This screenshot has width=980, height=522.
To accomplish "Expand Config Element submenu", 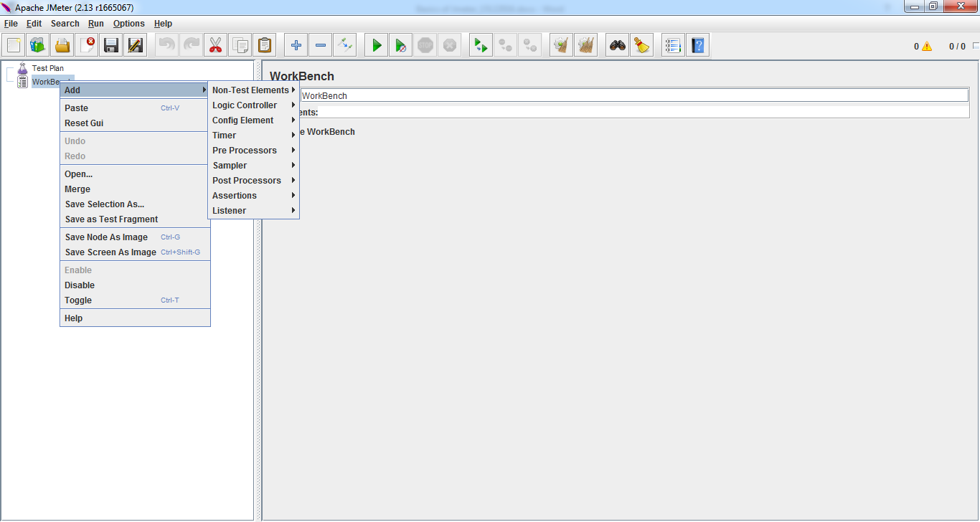I will point(253,120).
